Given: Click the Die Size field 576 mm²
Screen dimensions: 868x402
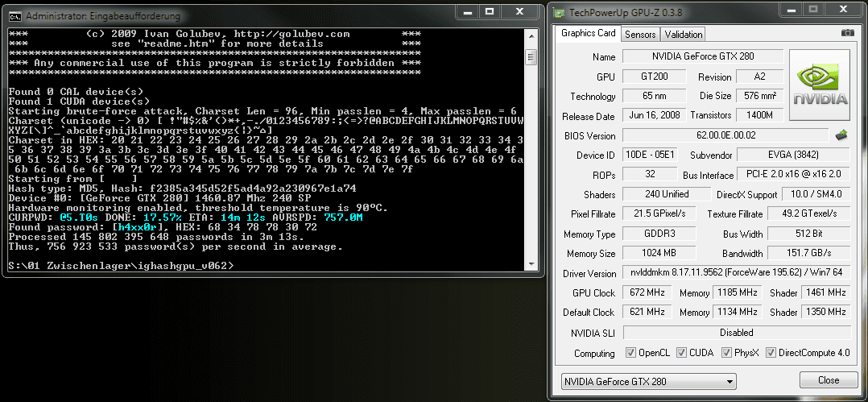Looking at the screenshot, I should tap(759, 96).
